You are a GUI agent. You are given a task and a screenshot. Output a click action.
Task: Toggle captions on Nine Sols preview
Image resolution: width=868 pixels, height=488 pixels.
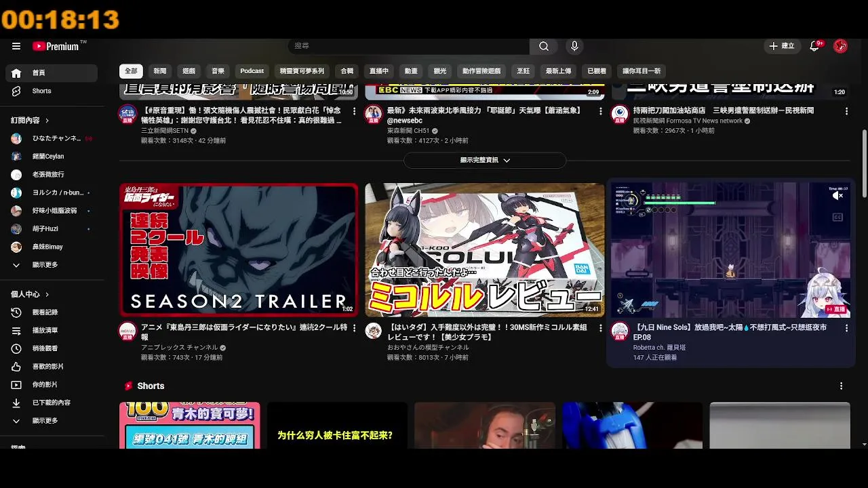pos(838,217)
